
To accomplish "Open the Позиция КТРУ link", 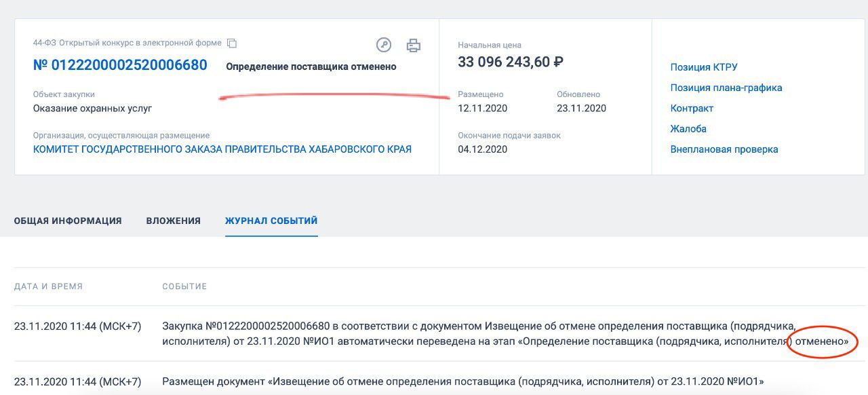I will tap(704, 67).
